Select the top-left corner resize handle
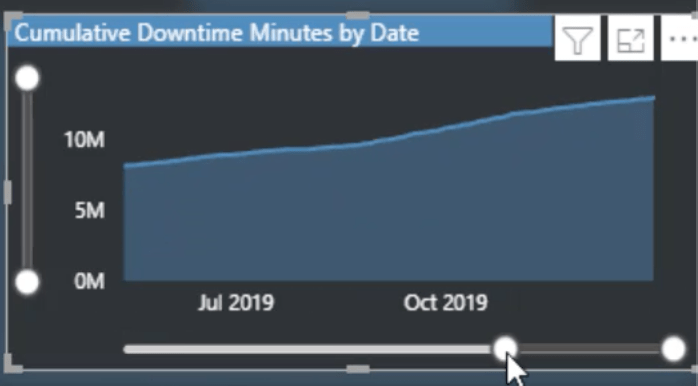This screenshot has width=698, height=386. point(12,21)
